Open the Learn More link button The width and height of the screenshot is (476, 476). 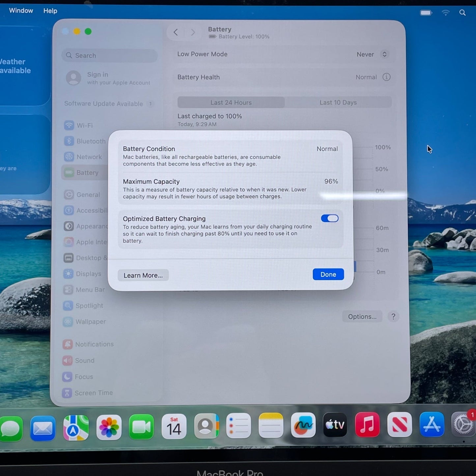coord(143,275)
